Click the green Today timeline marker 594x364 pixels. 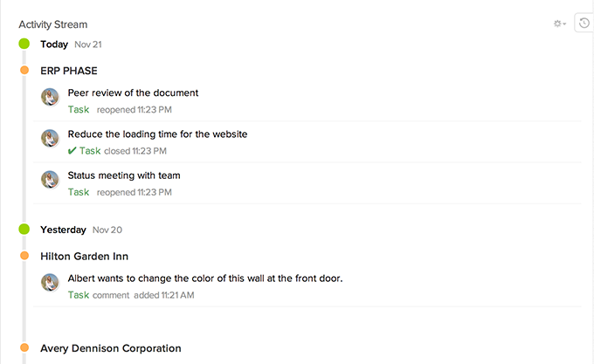tap(24, 44)
